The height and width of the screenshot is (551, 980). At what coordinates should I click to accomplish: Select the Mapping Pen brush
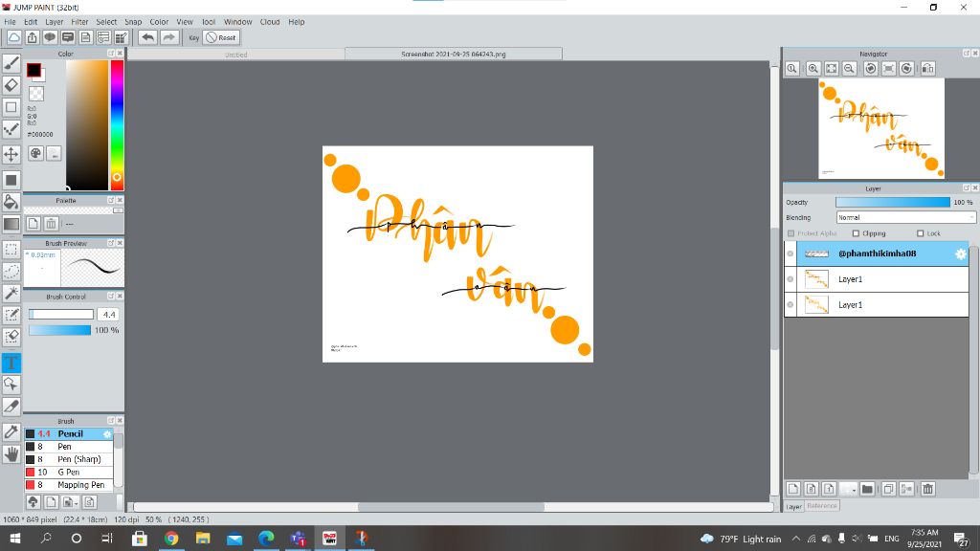pyautogui.click(x=69, y=485)
